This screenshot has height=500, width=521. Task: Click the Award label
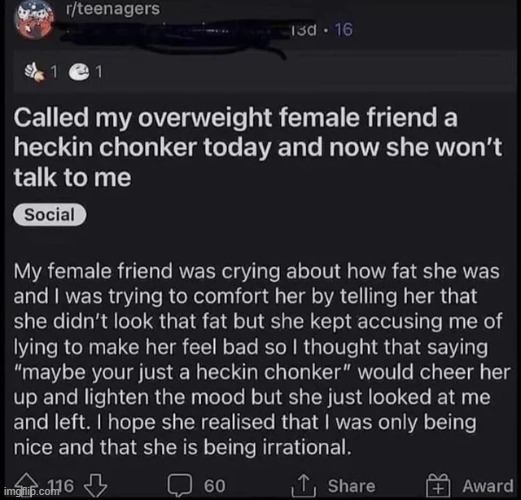click(487, 486)
